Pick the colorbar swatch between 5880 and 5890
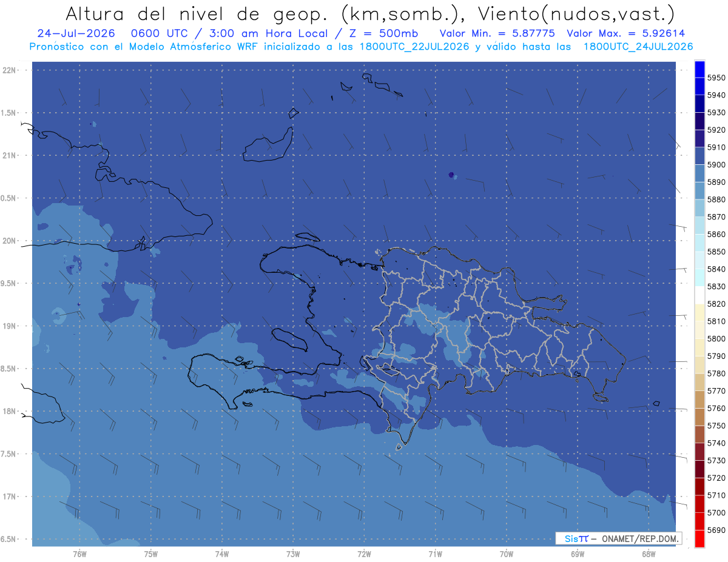 (699, 190)
